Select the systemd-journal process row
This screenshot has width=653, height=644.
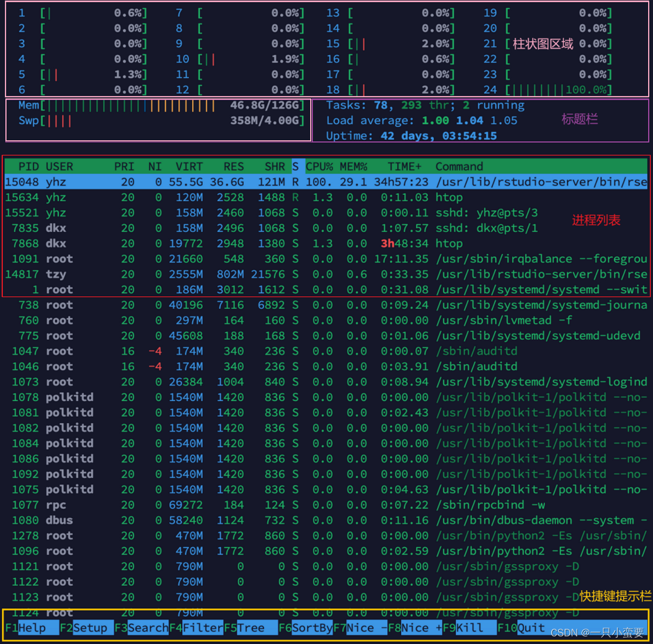coord(326,305)
